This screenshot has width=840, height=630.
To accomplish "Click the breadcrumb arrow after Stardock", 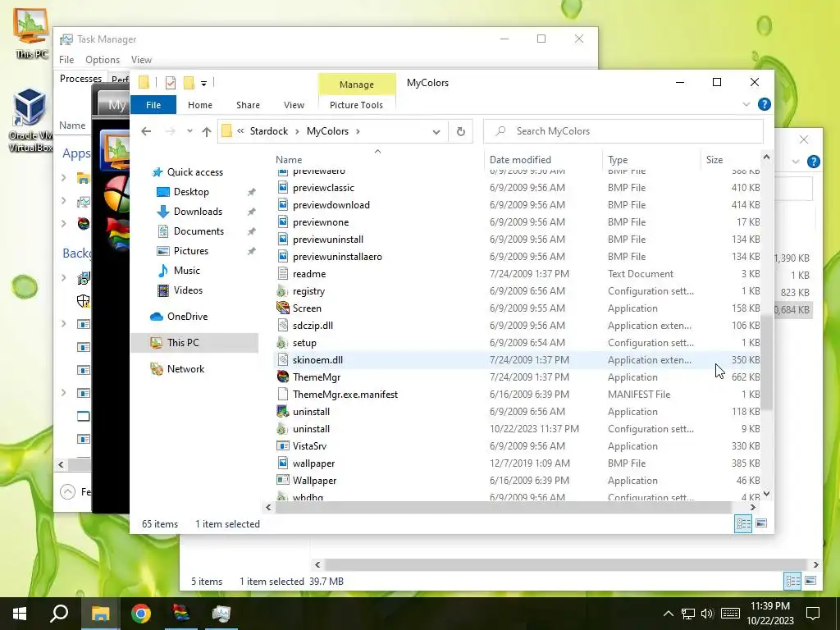I will coord(297,131).
